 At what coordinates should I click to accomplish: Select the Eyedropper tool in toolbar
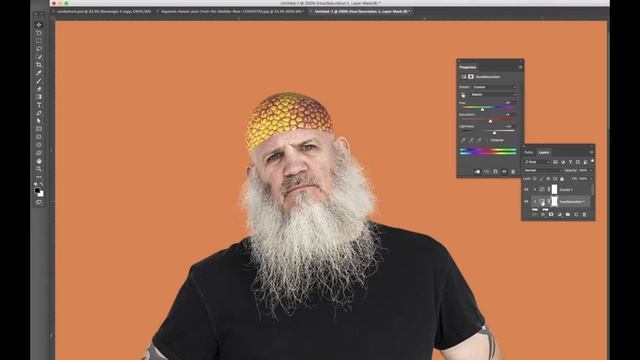(x=39, y=73)
